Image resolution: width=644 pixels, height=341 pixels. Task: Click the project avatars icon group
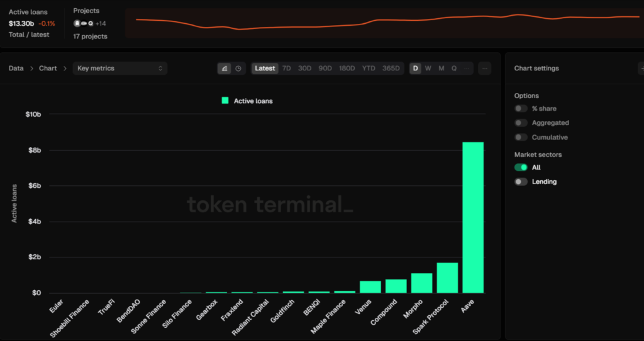pos(84,23)
